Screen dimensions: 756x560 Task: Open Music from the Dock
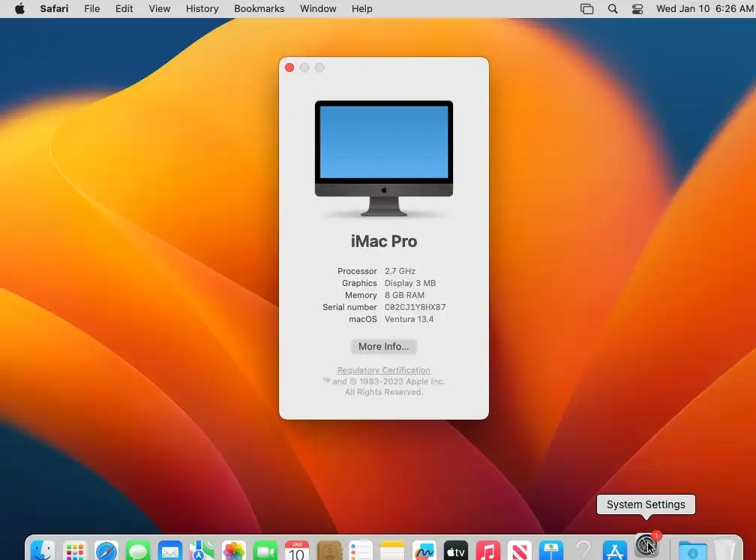tap(488, 551)
